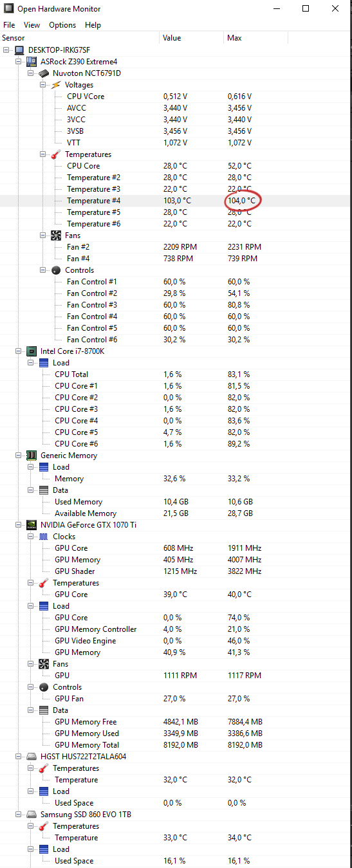This screenshot has height=868, width=352.
Task: Click the Generic Memory RAM icon
Action: click(32, 456)
